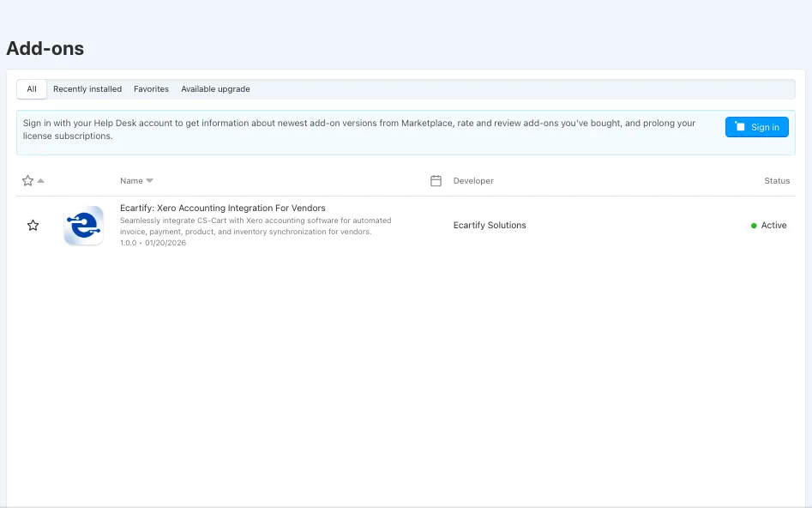Click the calendar sort icon in header
The width and height of the screenshot is (812, 508).
coord(436,181)
